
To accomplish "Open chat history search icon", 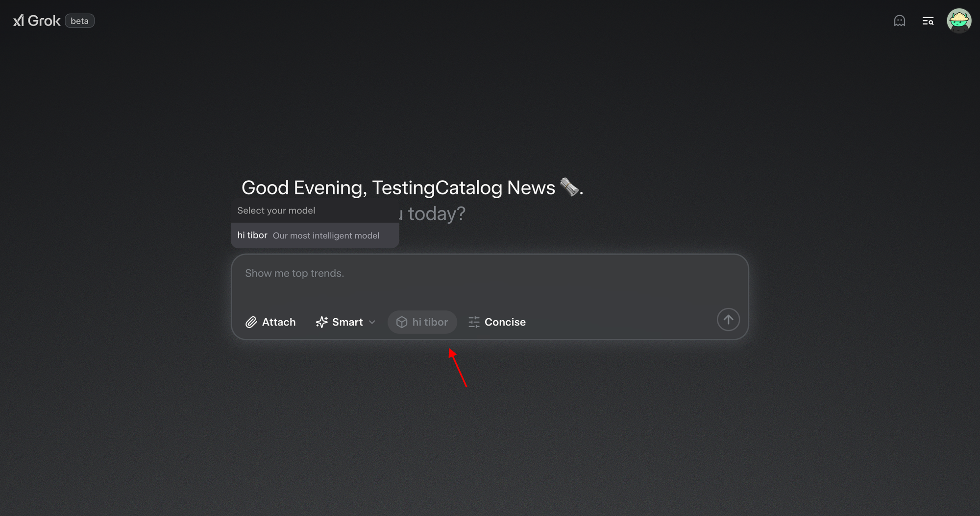I will [x=928, y=21].
